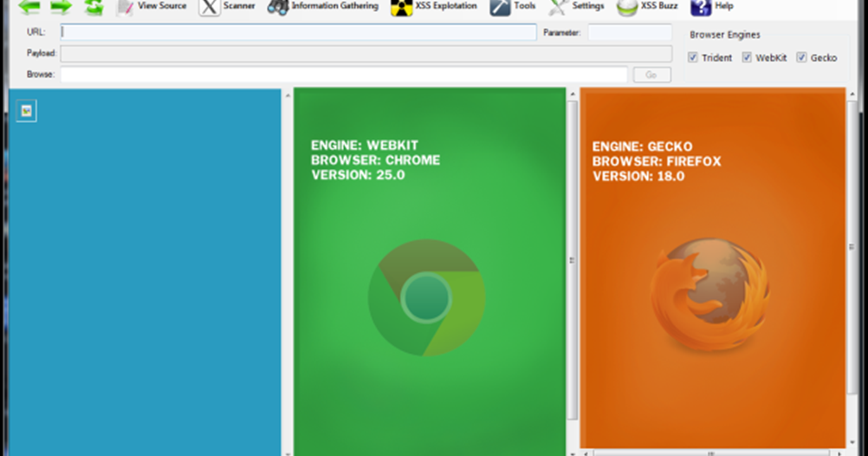Click the Browse address field
Image resolution: width=868 pixels, height=456 pixels.
tap(344, 75)
